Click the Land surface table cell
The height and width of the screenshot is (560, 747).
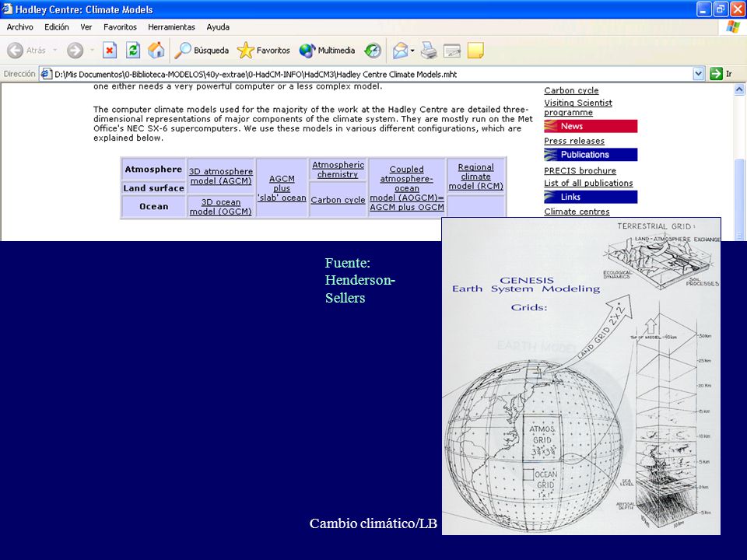[153, 188]
